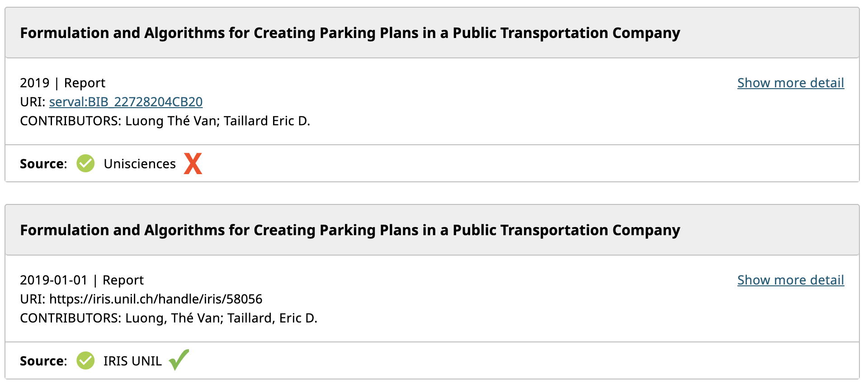Image resolution: width=868 pixels, height=384 pixels.
Task: Select the IRIS UNIL source name
Action: (x=132, y=361)
